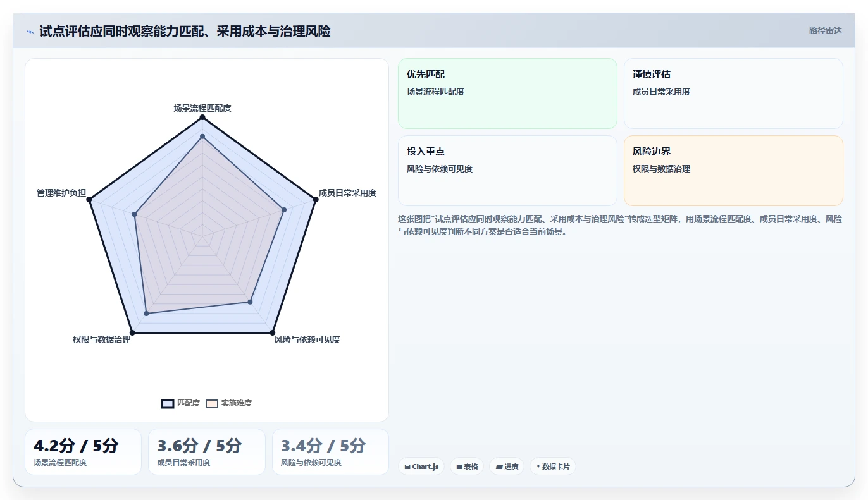Open the Chart.js chip
This screenshot has width=868, height=500.
[x=421, y=466]
